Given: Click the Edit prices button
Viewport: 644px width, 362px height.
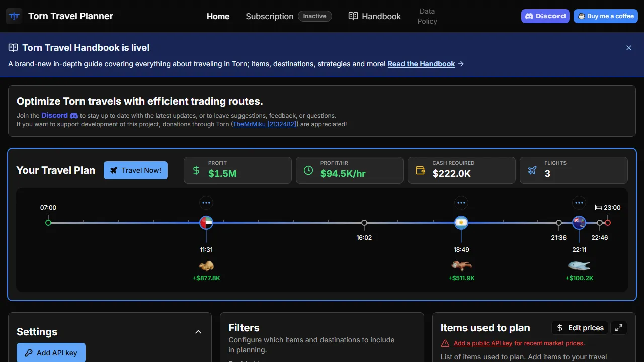Looking at the screenshot, I should [x=580, y=327].
